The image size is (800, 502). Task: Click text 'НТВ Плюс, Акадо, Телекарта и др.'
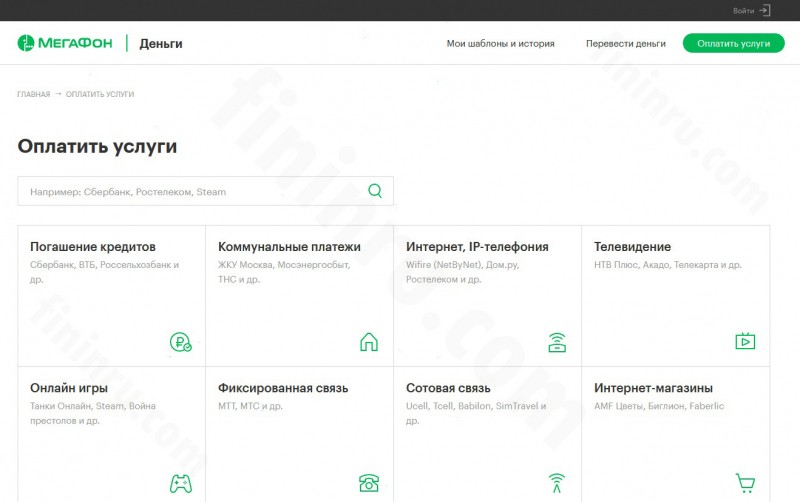click(x=668, y=265)
